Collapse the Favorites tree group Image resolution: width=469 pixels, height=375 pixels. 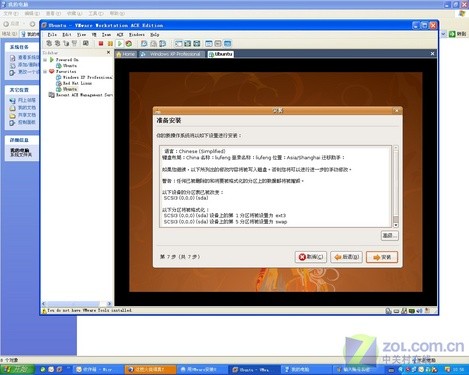coord(45,71)
